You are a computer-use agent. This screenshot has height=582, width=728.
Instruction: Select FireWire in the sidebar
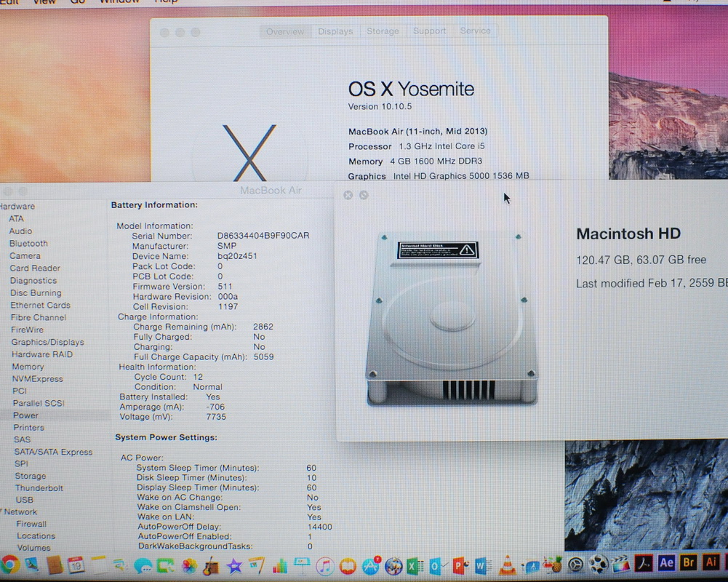tap(27, 330)
